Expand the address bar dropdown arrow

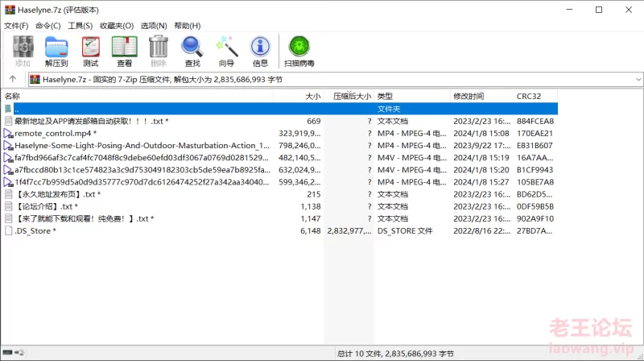point(638,79)
